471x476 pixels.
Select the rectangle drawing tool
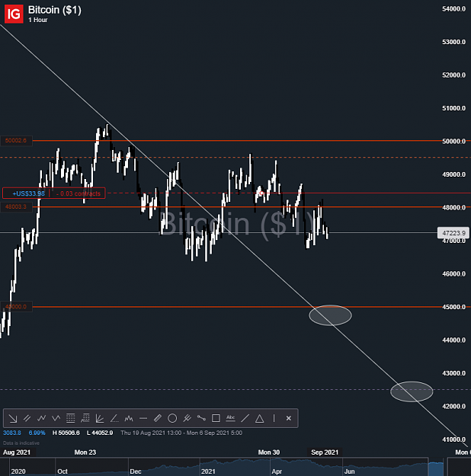[216, 419]
